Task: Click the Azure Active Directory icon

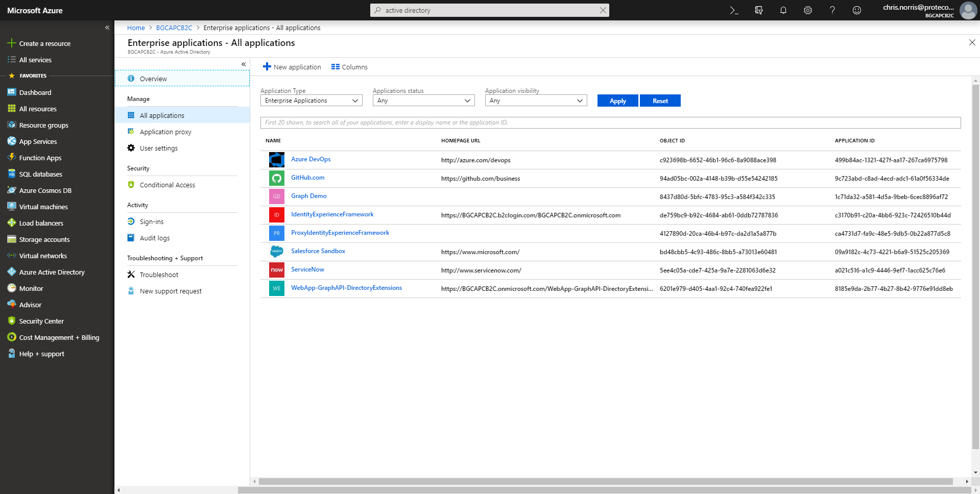Action: tap(12, 272)
